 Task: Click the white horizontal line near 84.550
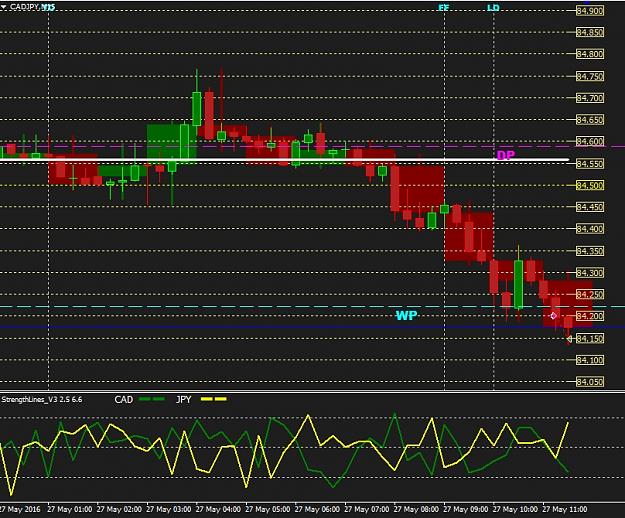click(285, 160)
